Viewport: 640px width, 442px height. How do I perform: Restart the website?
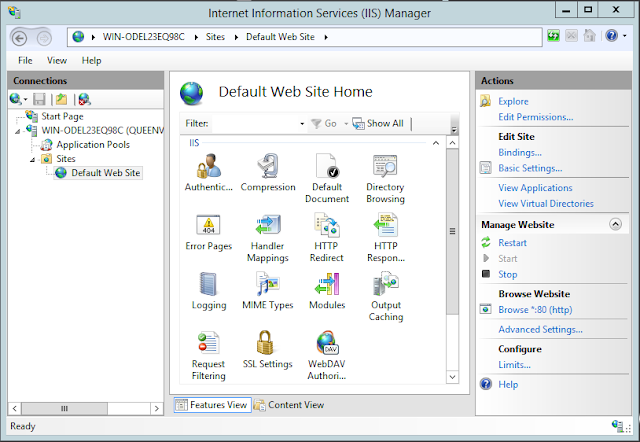[512, 243]
